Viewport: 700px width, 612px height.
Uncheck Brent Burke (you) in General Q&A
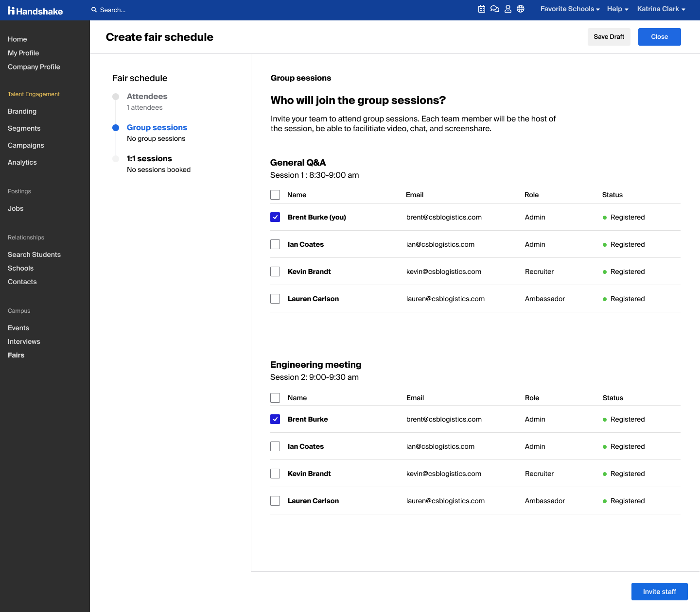tap(275, 217)
